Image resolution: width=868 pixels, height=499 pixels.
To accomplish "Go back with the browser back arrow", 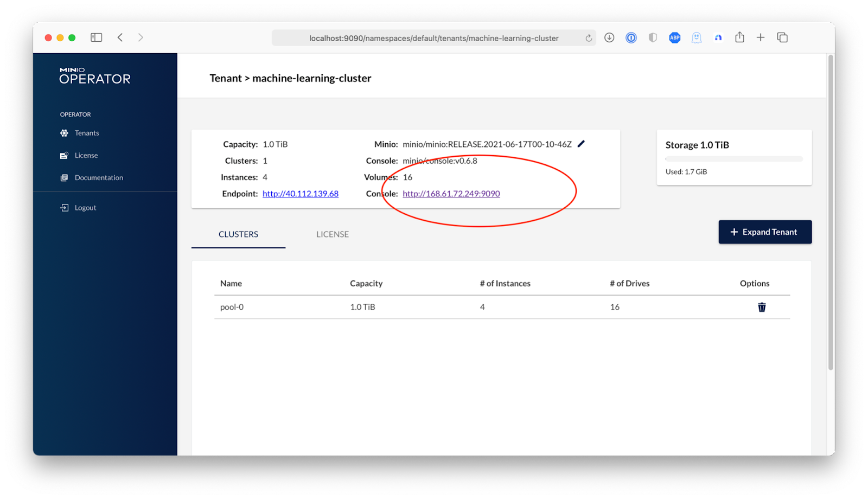I will click(x=120, y=37).
